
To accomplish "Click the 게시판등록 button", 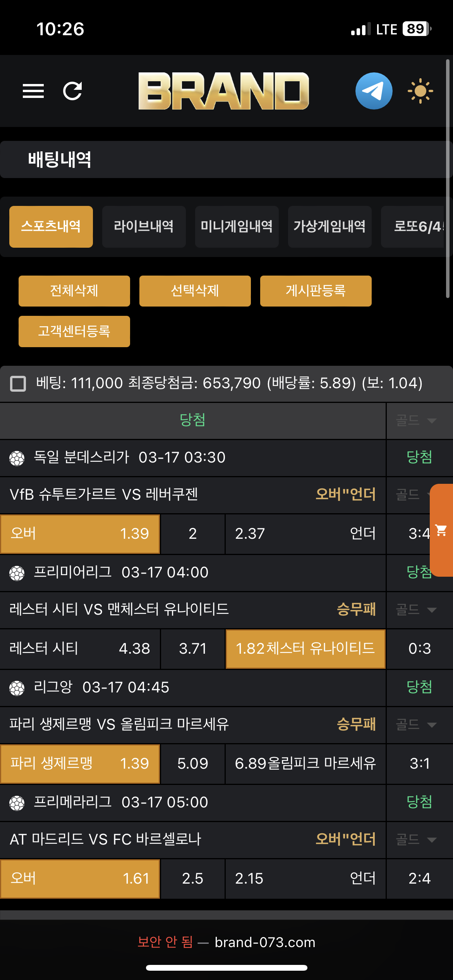I will point(316,291).
